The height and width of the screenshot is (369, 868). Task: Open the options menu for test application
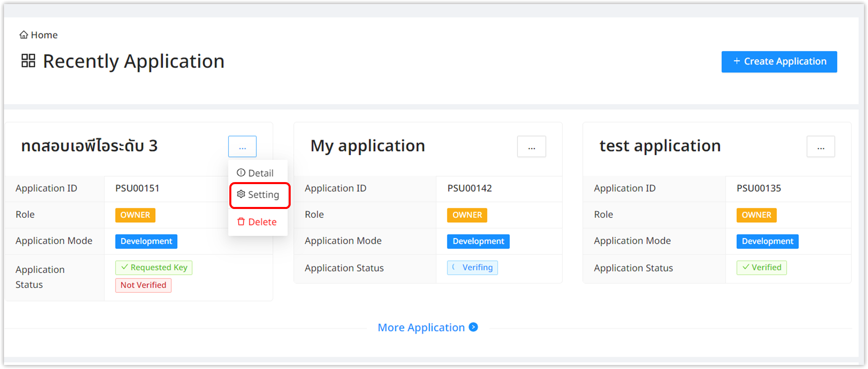point(821,146)
